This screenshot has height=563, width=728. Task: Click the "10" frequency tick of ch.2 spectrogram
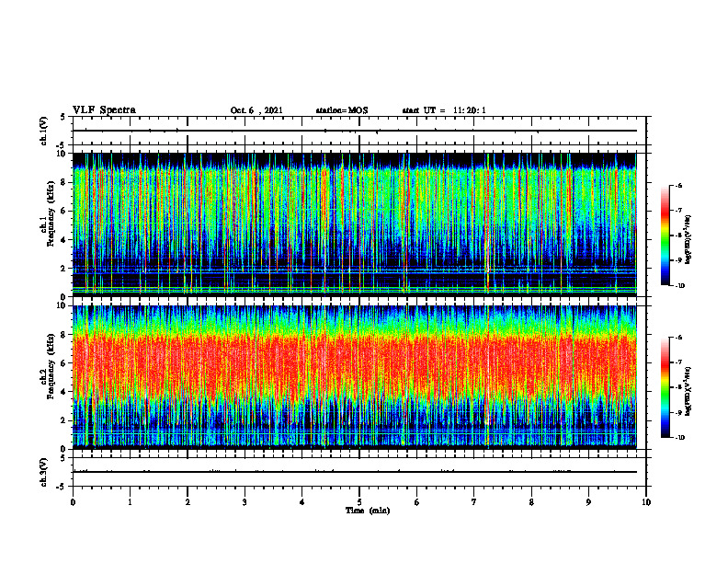click(63, 306)
